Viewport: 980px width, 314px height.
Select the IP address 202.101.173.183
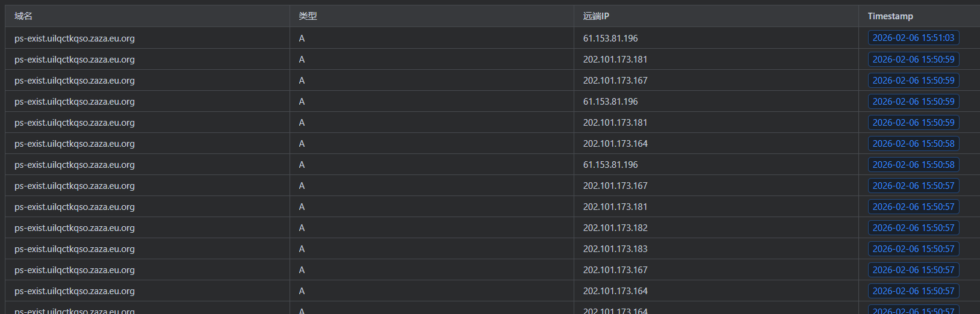[x=615, y=249]
